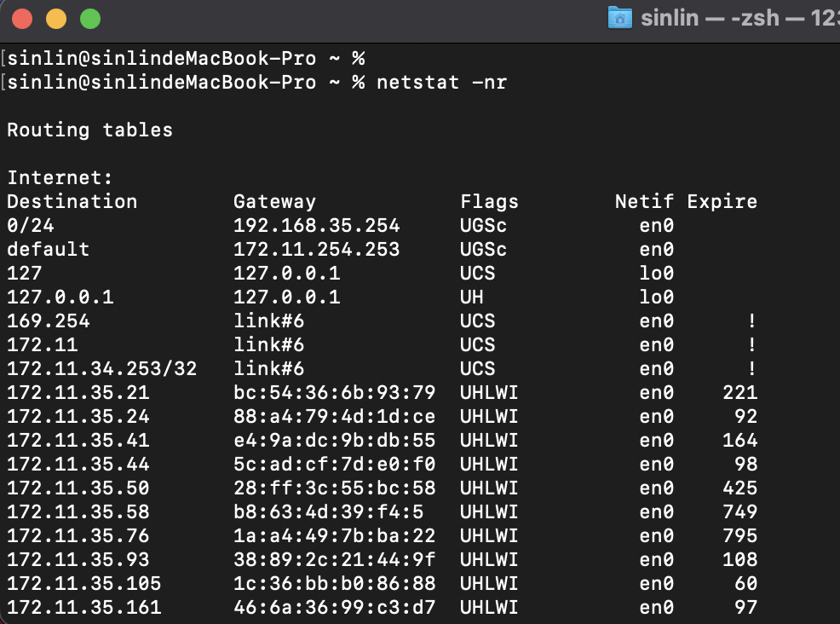The image size is (840, 624).
Task: Click gateway '192.168.35.254'
Action: point(317,225)
